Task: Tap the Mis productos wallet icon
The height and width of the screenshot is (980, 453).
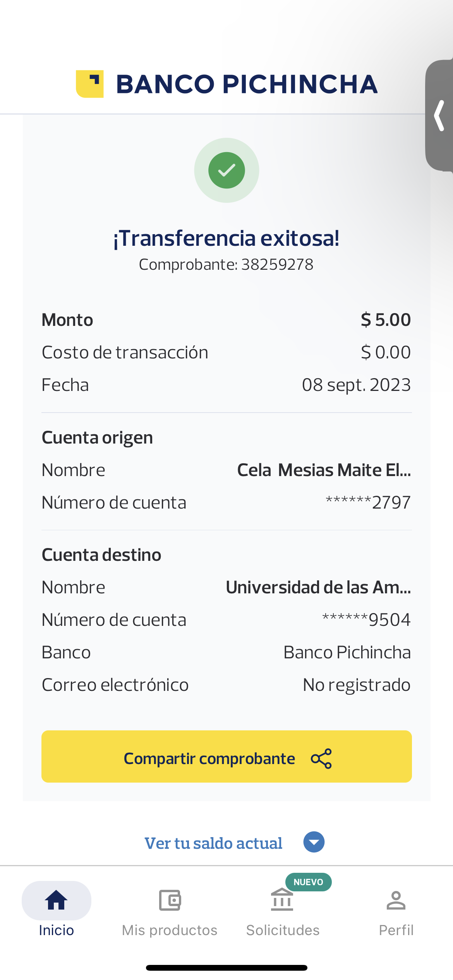Action: [x=170, y=900]
